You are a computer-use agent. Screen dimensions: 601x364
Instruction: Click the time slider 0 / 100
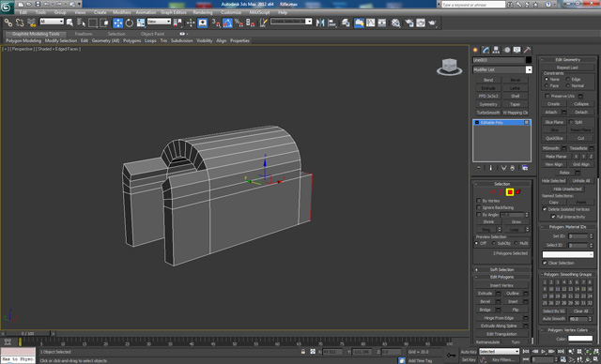tap(27, 334)
